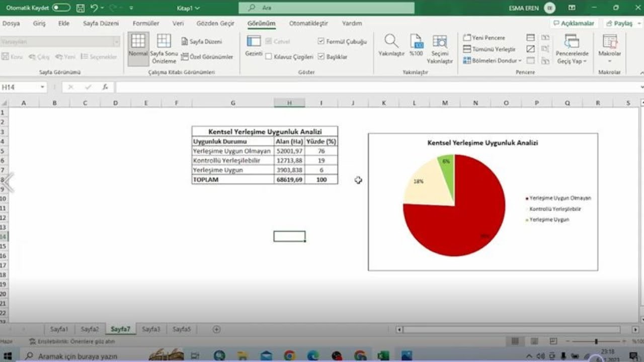This screenshot has width=644, height=362.
Task: Expand Quick Access Toolbar customize arrow
Action: 131,8
